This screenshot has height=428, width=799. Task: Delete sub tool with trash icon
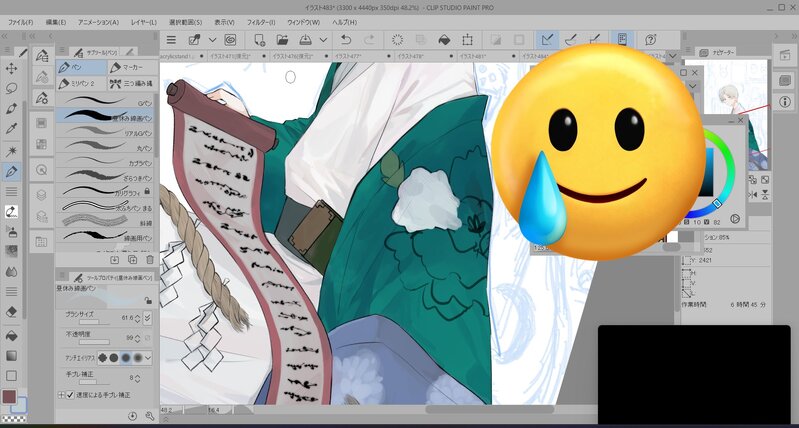(149, 260)
